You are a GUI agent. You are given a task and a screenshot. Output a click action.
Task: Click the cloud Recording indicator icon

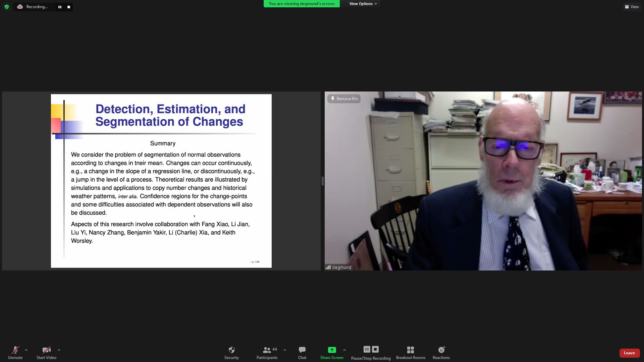[x=20, y=7]
